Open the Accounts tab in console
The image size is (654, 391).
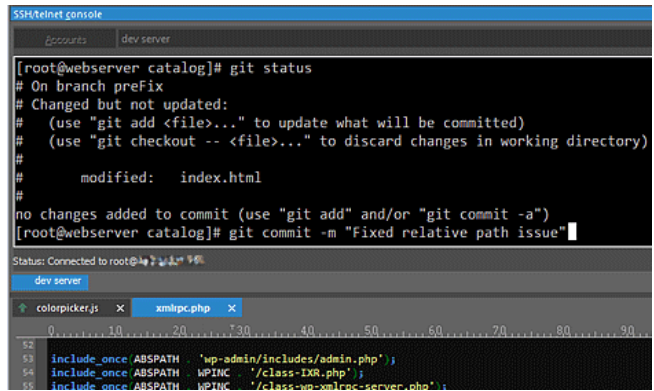[65, 40]
